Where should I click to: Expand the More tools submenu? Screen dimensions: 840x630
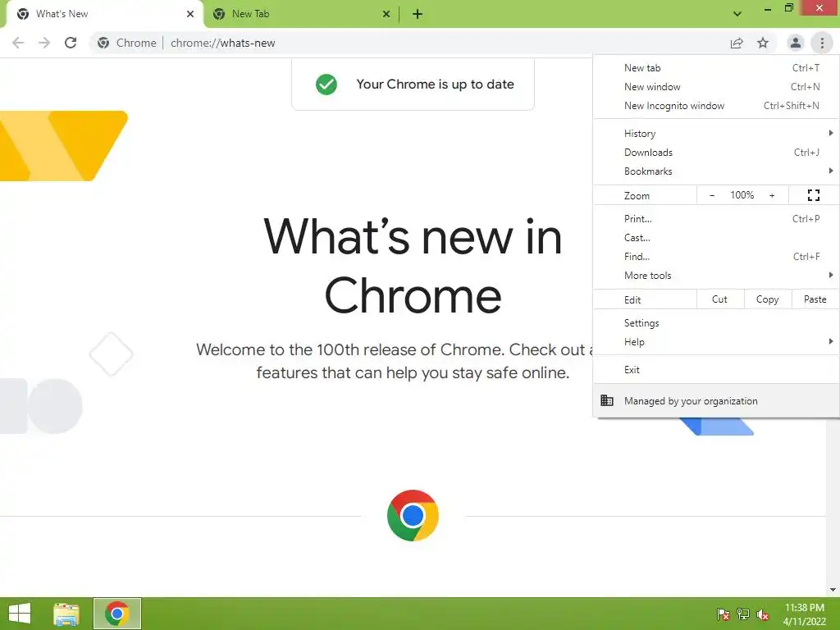(716, 276)
